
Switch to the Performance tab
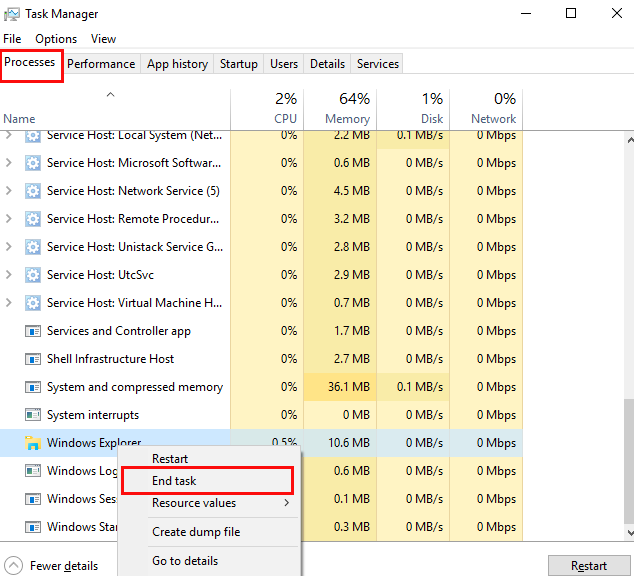point(101,64)
